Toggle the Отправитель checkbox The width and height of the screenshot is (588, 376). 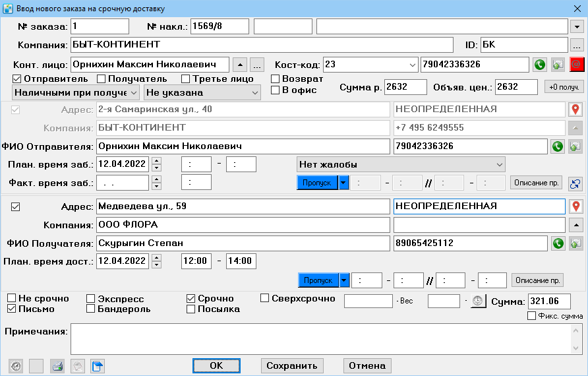pos(16,78)
